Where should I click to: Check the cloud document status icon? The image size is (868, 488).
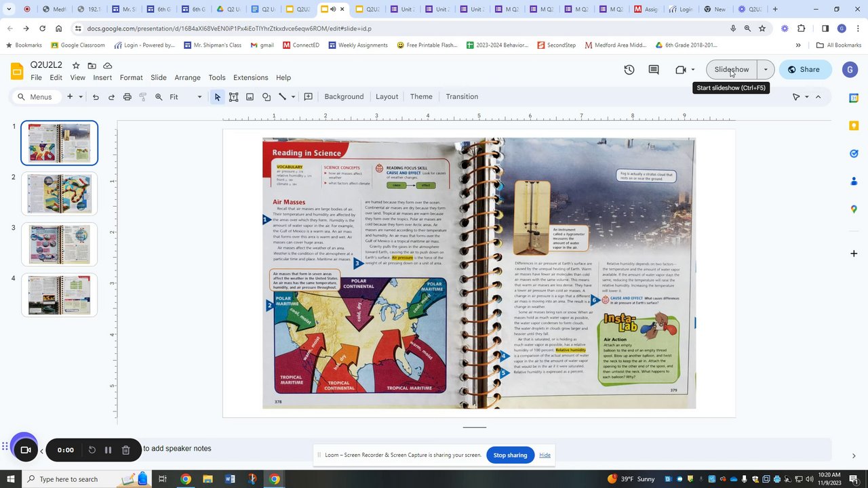pyautogui.click(x=107, y=65)
